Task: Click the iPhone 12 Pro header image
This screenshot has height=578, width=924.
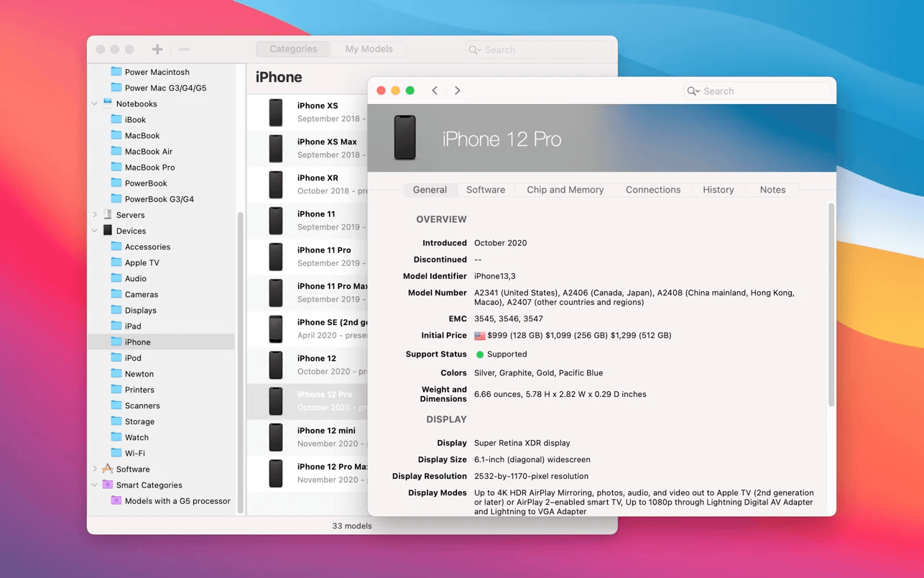Action: tap(405, 138)
